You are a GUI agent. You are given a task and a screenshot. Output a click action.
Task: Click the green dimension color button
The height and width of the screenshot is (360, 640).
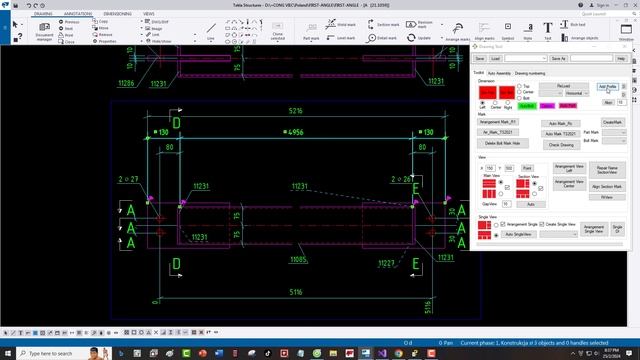pos(527,106)
